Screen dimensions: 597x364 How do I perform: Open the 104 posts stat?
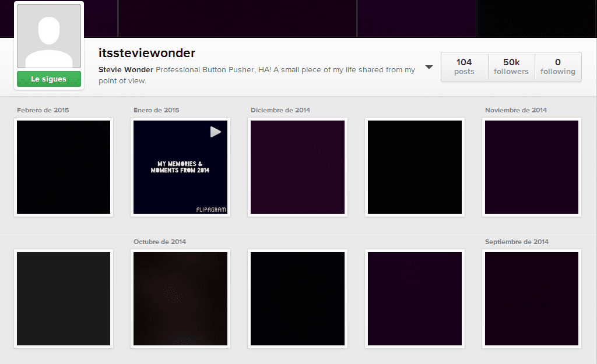point(464,66)
